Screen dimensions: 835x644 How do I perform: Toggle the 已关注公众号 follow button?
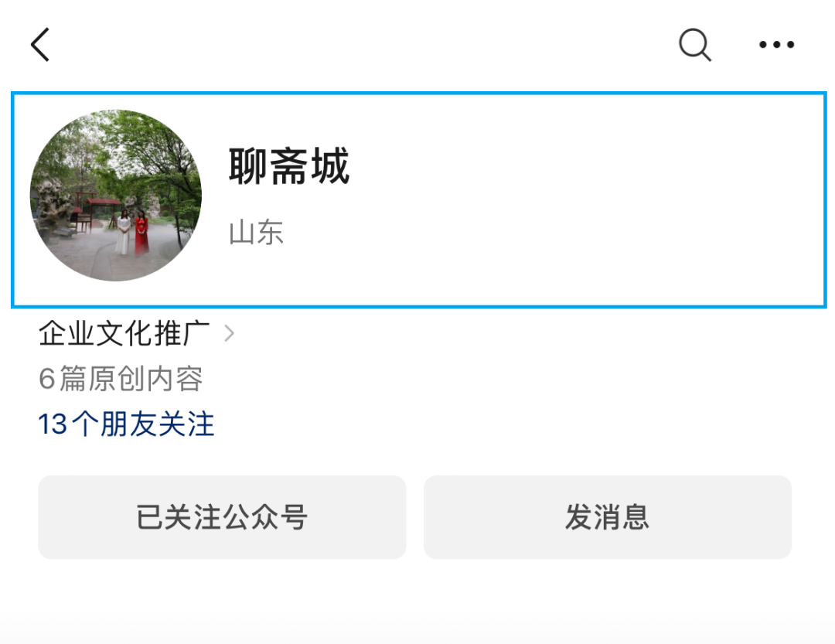(x=222, y=517)
